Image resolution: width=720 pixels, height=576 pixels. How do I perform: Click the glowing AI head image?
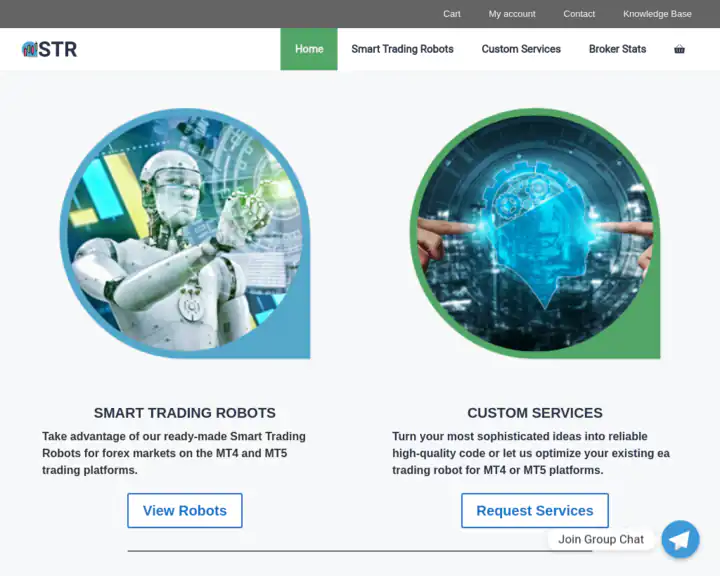535,235
